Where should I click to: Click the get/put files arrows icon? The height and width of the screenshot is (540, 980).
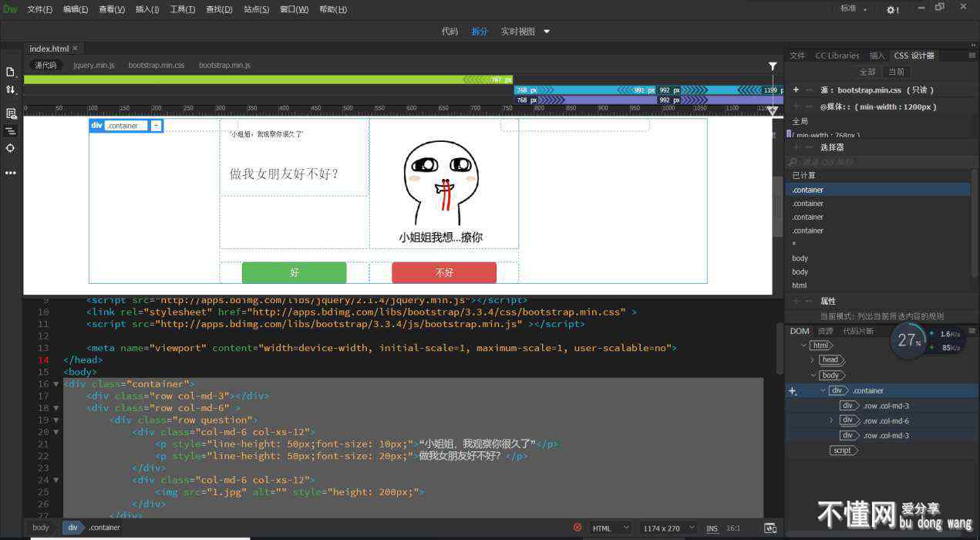10,90
